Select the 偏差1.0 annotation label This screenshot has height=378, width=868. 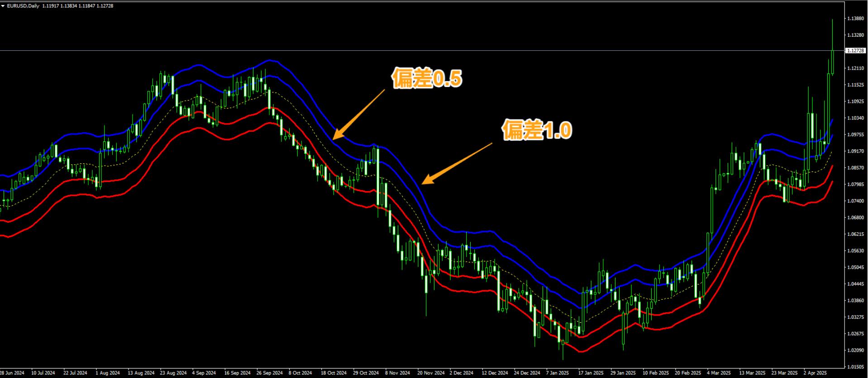537,130
